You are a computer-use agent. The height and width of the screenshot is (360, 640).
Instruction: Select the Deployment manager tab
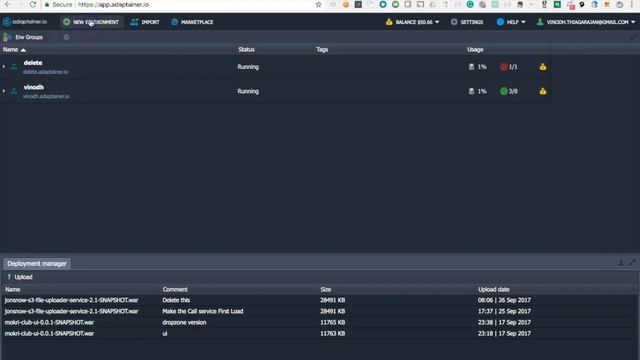pyautogui.click(x=37, y=264)
